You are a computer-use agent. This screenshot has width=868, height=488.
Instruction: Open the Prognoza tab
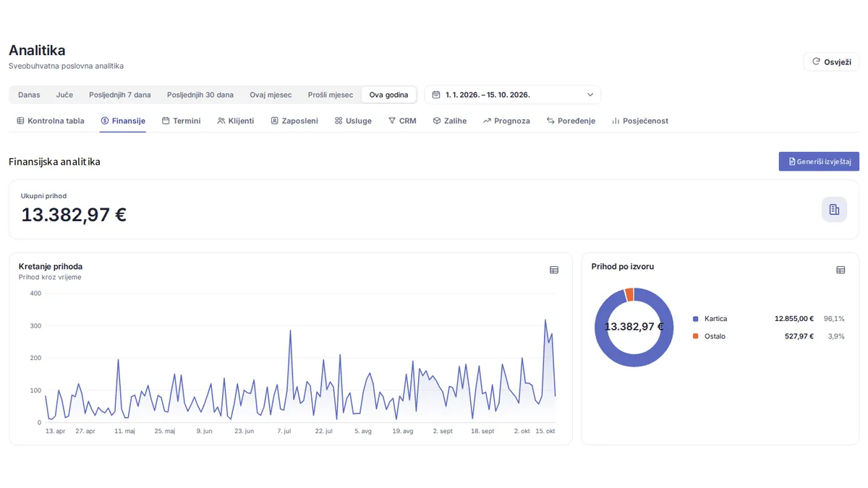(x=506, y=121)
